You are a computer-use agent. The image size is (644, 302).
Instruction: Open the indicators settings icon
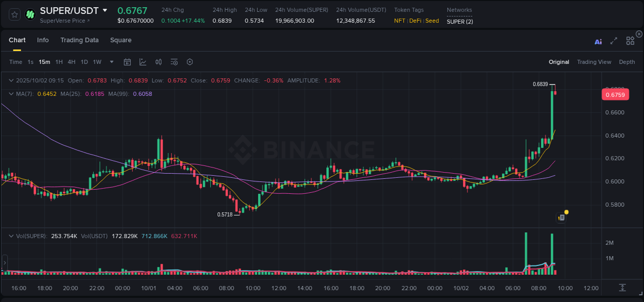(174, 62)
